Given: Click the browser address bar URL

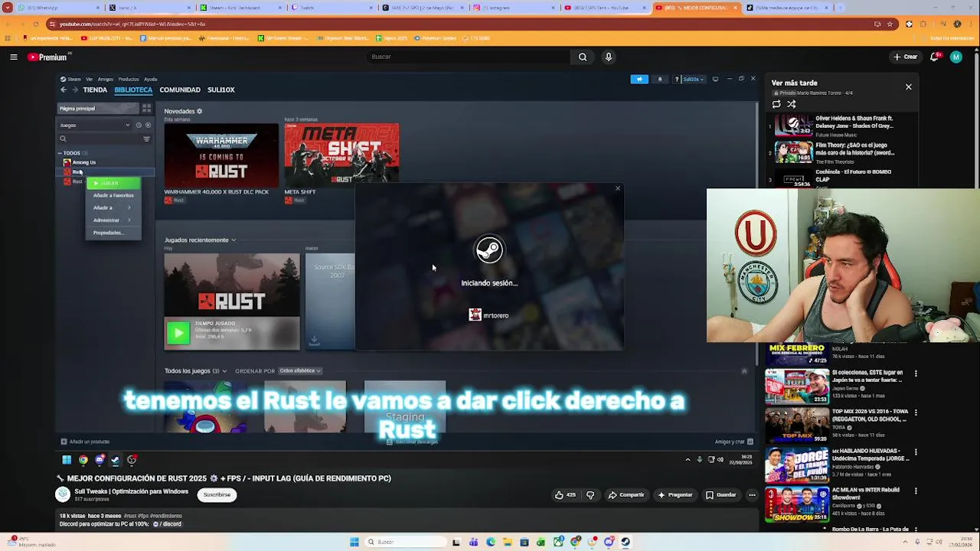Looking at the screenshot, I should (x=132, y=24).
